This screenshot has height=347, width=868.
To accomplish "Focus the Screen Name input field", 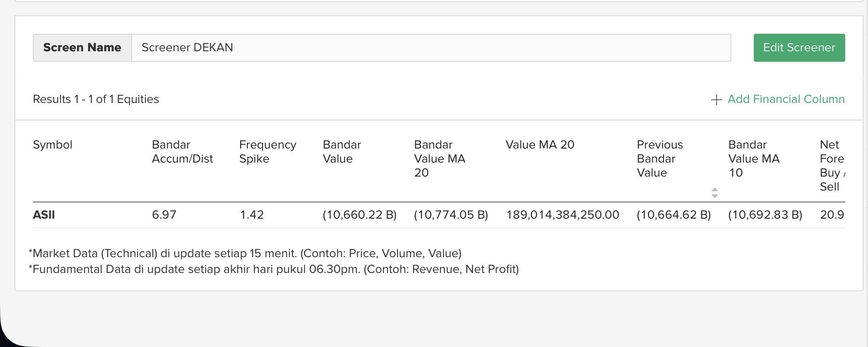I will click(431, 48).
